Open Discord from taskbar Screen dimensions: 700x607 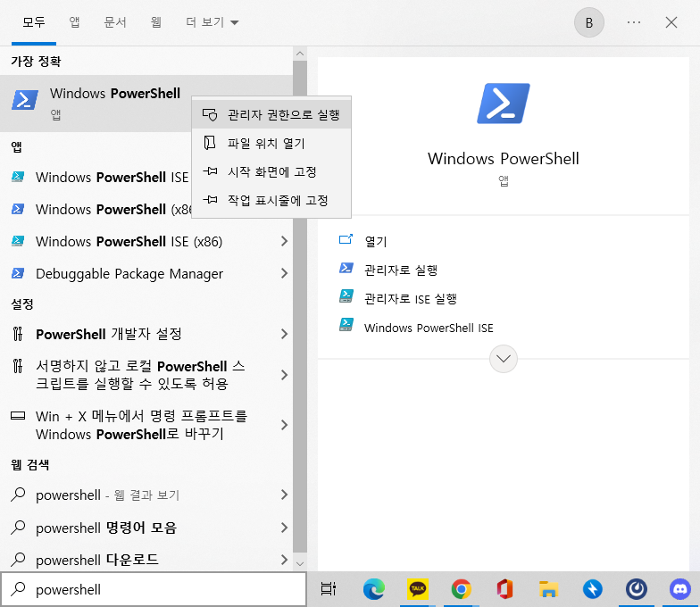[680, 589]
